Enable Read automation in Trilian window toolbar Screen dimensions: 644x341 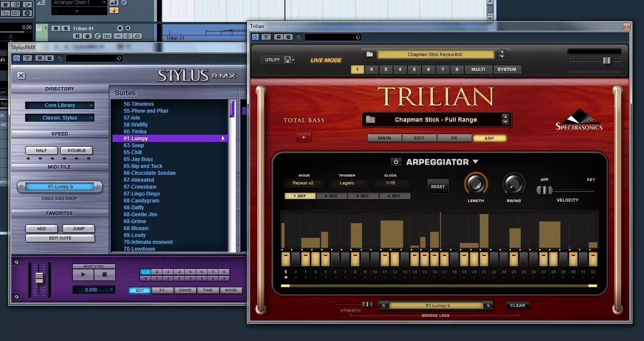pyautogui.click(x=279, y=37)
